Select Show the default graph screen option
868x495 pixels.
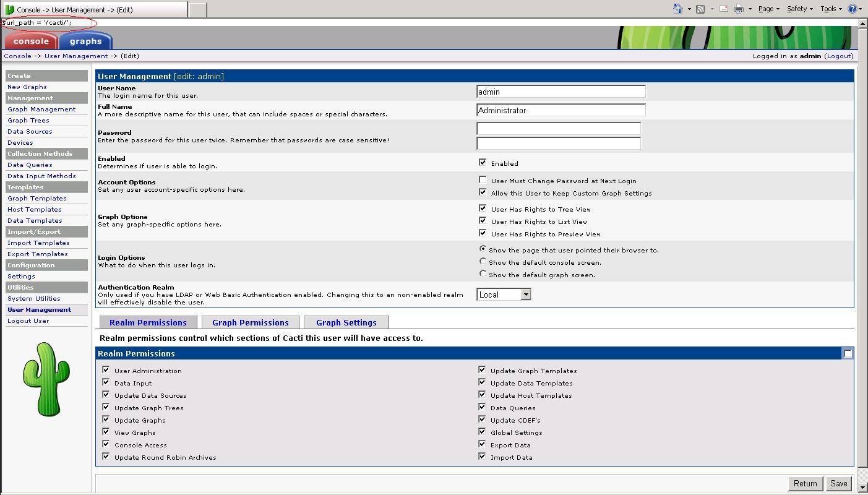click(483, 273)
